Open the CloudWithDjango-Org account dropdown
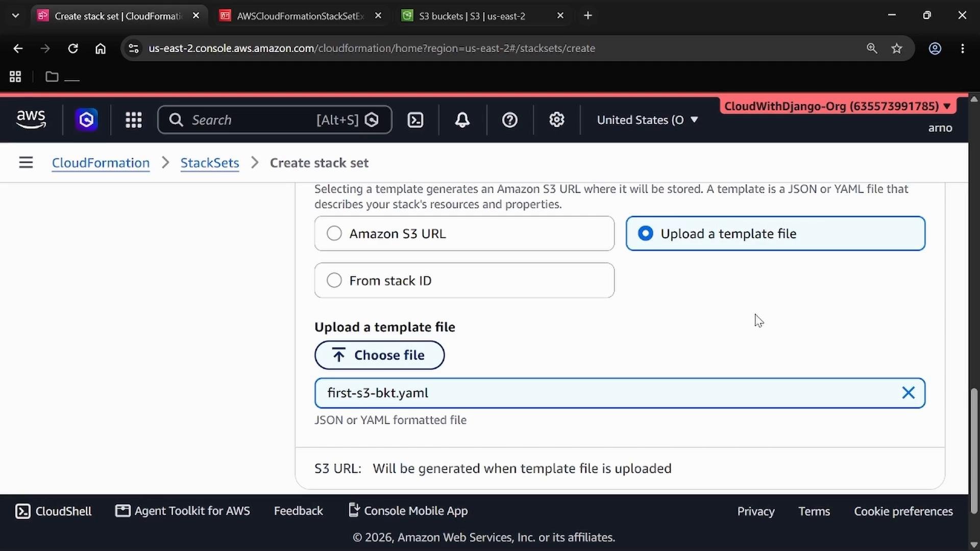The width and height of the screenshot is (980, 551). click(837, 106)
